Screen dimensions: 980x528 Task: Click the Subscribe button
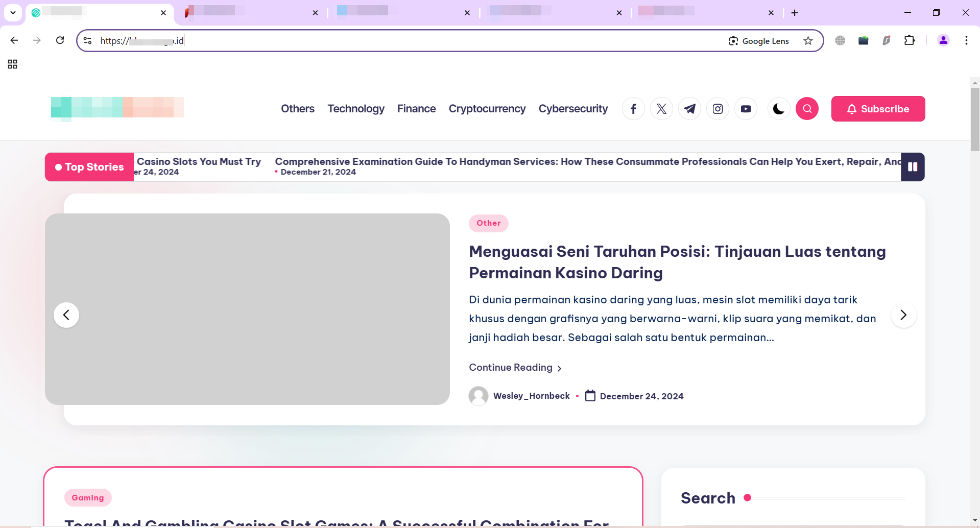click(878, 109)
